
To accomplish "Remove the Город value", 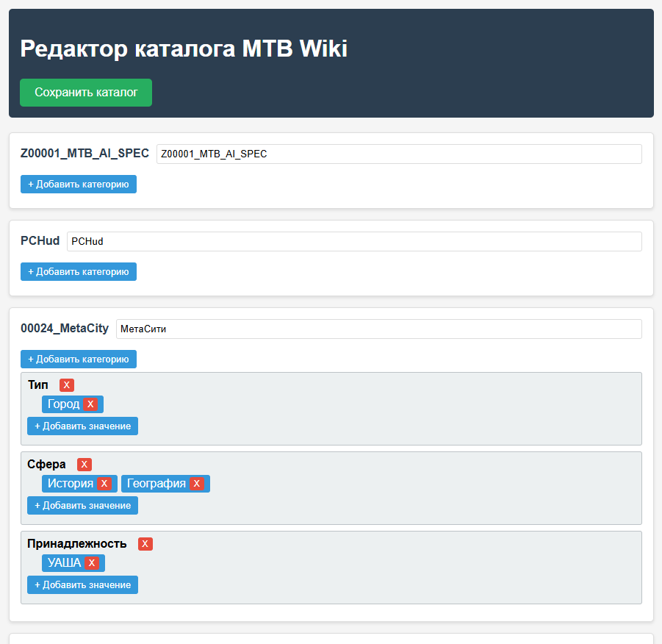I will 90,404.
